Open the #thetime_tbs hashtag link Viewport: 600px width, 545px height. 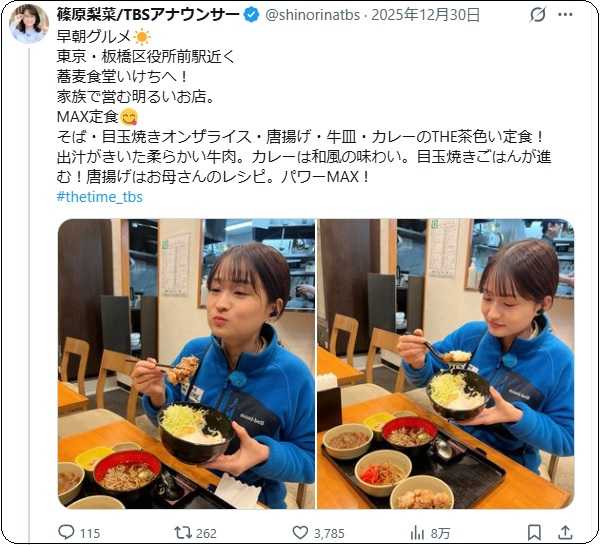tap(99, 197)
